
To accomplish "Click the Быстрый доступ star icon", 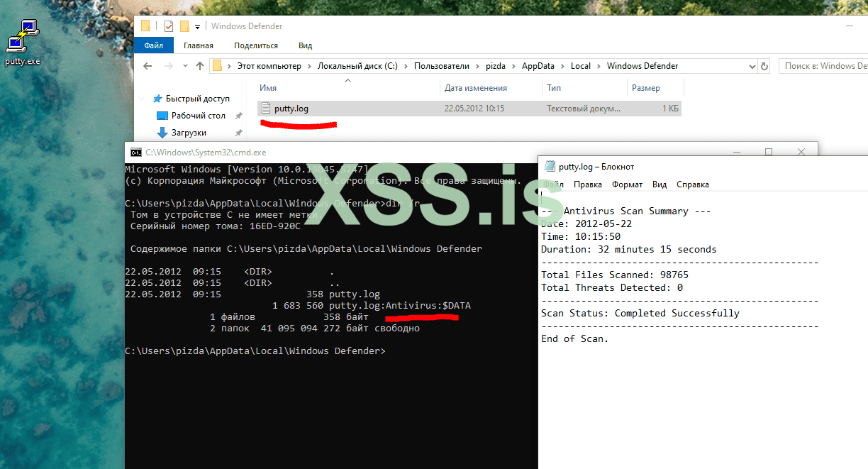I will pos(157,99).
